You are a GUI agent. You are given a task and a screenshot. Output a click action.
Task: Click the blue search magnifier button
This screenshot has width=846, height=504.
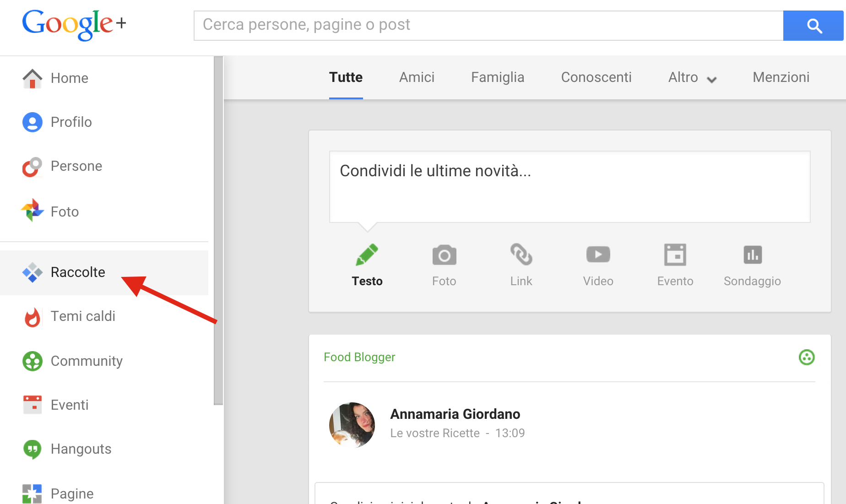pyautogui.click(x=813, y=26)
